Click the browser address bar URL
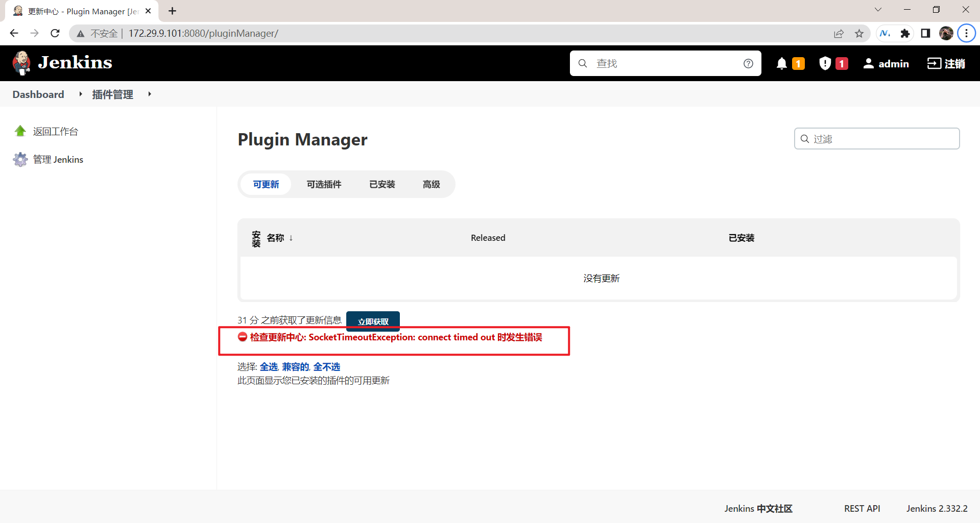The height and width of the screenshot is (523, 980). pos(203,34)
